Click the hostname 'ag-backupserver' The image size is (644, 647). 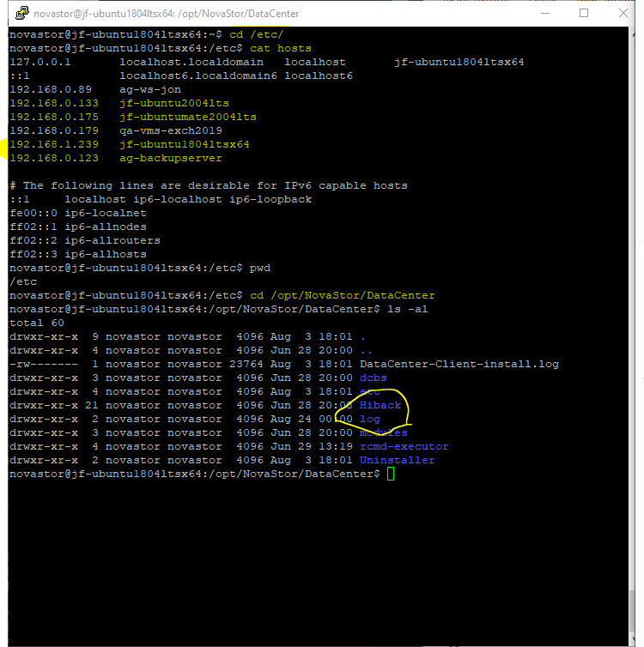click(171, 158)
